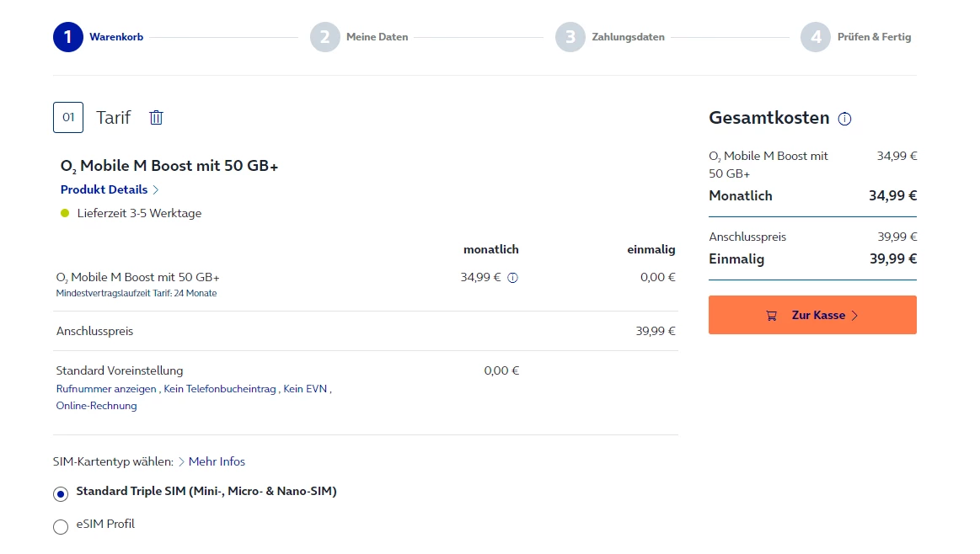Open Gesamtkosten info icon
Viewport: 980px width, 554px height.
click(x=845, y=119)
